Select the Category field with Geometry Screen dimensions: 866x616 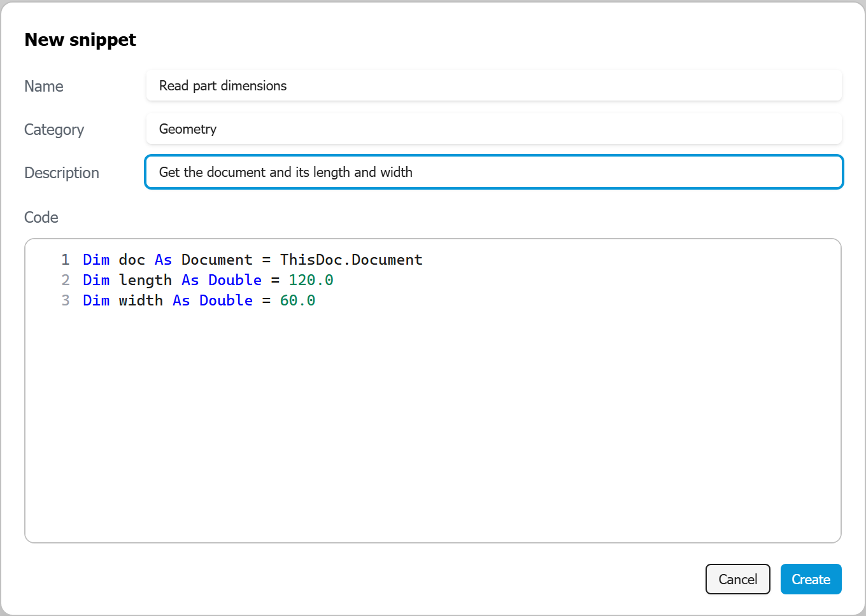(494, 129)
